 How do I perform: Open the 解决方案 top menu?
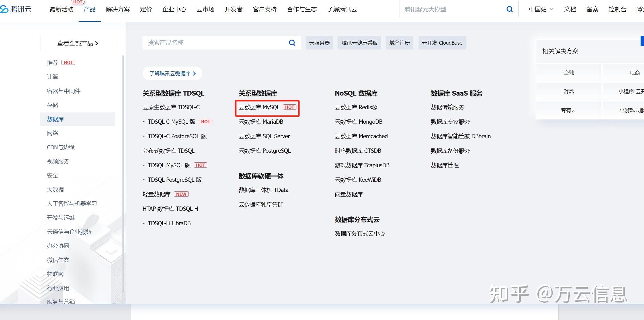click(x=118, y=9)
